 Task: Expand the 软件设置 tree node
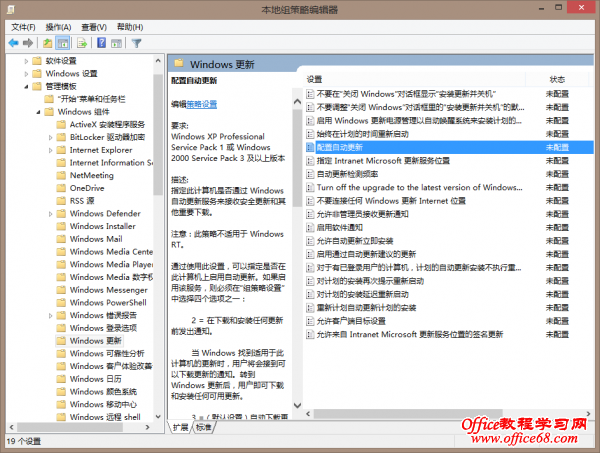pos(26,61)
